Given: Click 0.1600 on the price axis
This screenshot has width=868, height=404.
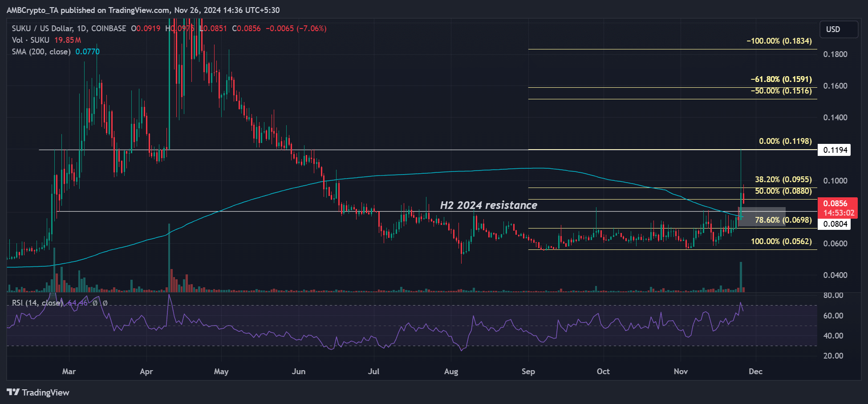Looking at the screenshot, I should click(835, 86).
